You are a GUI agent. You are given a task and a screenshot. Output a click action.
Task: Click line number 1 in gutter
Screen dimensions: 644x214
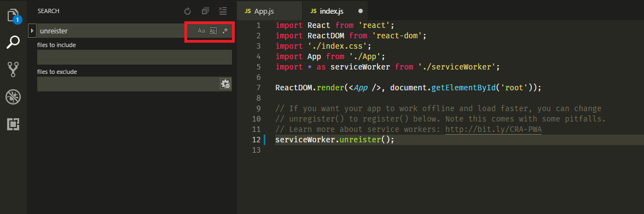coord(258,26)
